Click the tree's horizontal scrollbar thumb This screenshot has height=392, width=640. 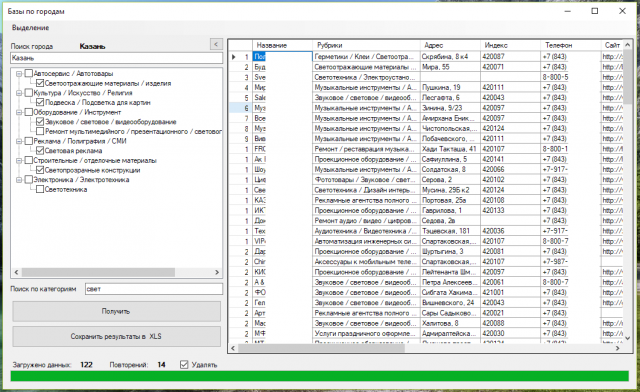tap(98, 272)
